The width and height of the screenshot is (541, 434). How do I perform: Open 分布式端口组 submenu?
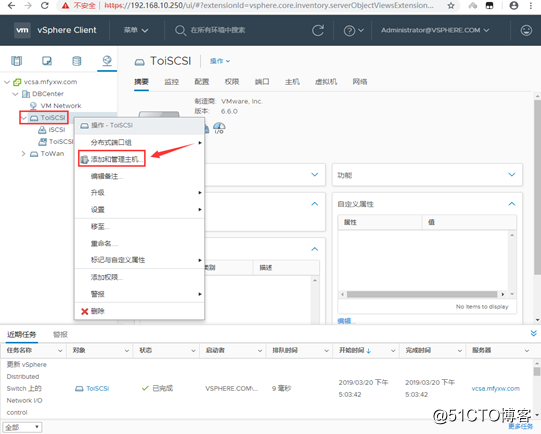[x=139, y=142]
